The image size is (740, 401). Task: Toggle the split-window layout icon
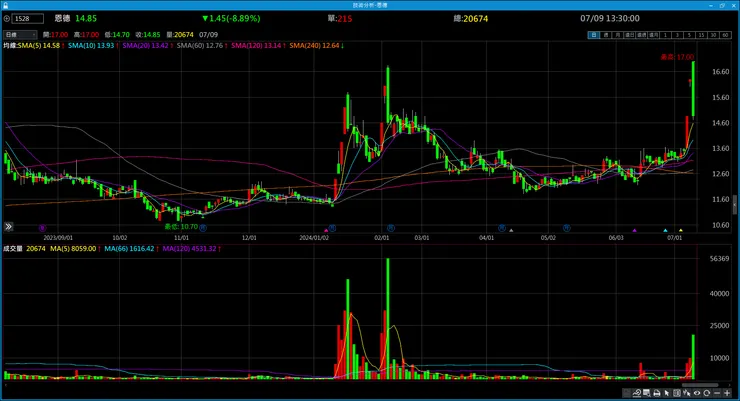coord(677,393)
